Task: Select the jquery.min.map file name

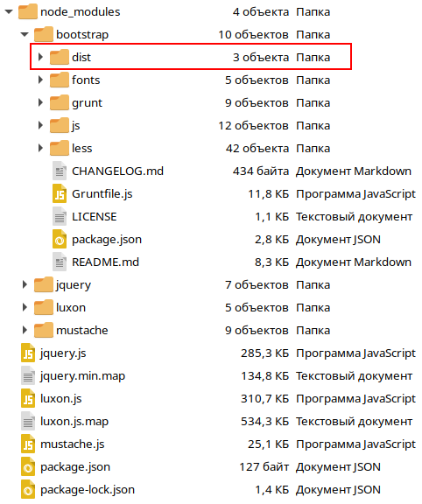Action: coord(82,376)
